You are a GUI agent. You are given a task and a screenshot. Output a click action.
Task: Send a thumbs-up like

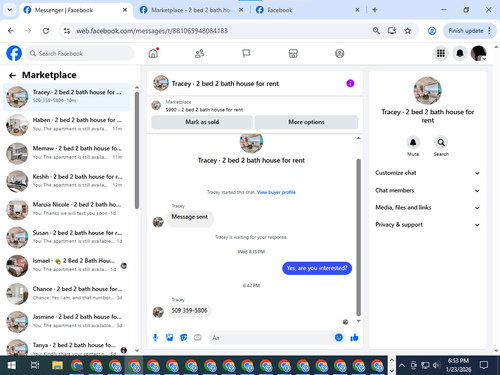[354, 338]
